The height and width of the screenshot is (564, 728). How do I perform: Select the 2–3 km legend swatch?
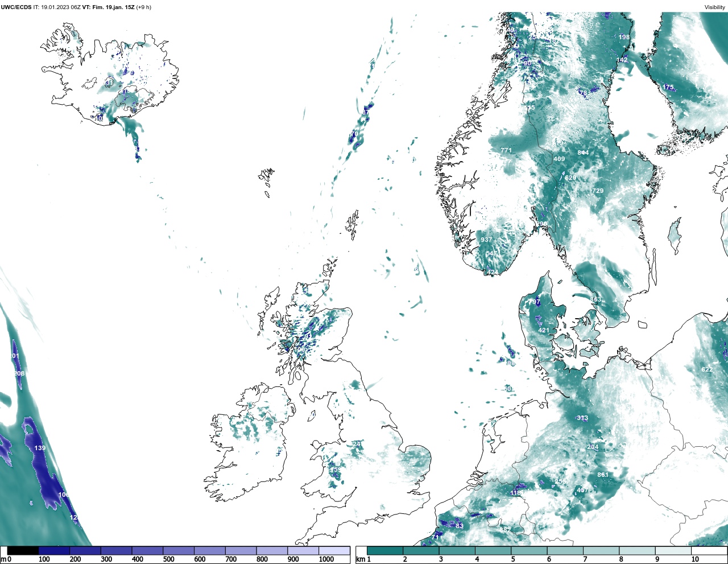click(421, 551)
